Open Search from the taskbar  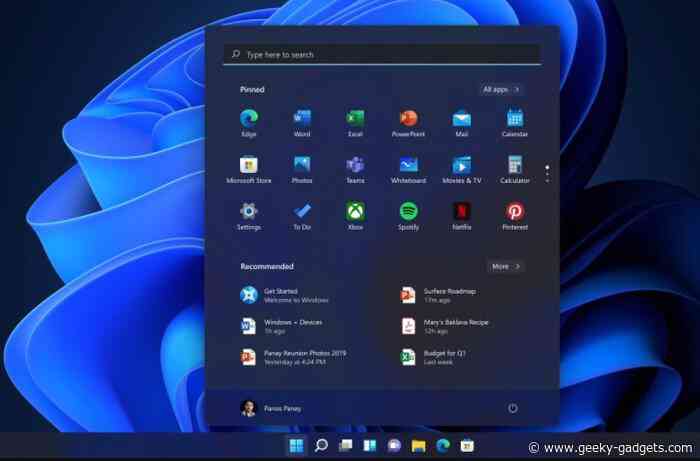tap(321, 445)
